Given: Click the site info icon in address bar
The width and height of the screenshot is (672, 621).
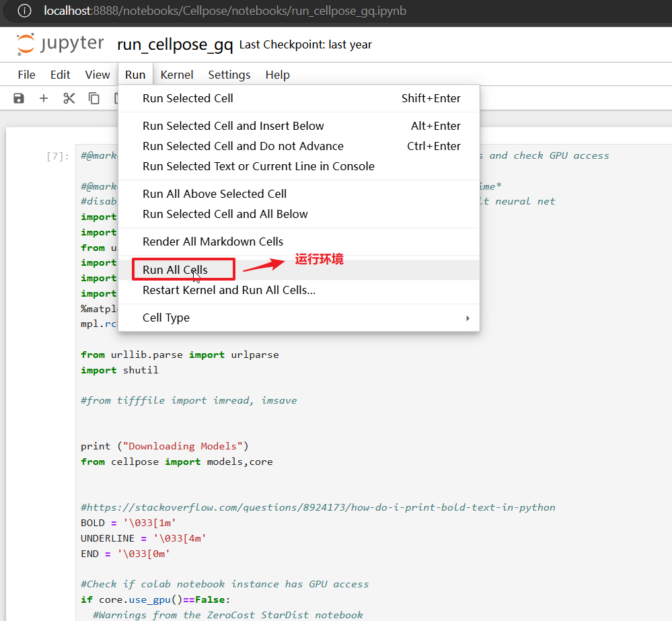Looking at the screenshot, I should 24,11.
